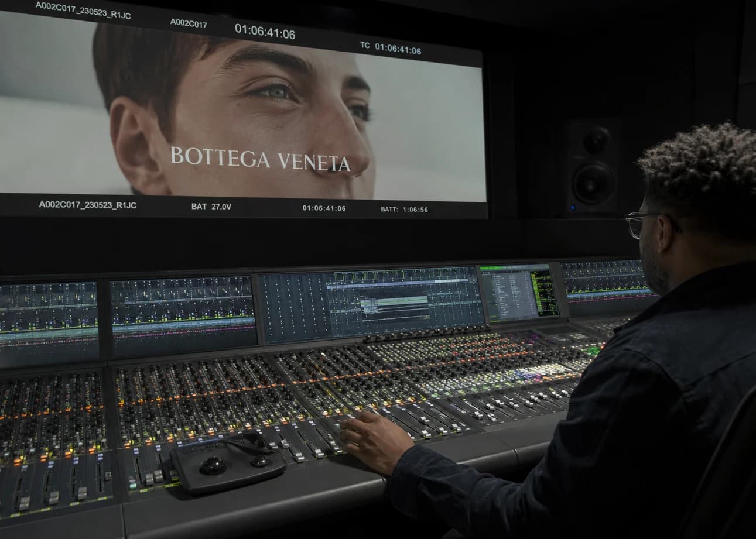The width and height of the screenshot is (756, 539).
Task: Click the small track-list screen with green meters
Action: tap(519, 293)
